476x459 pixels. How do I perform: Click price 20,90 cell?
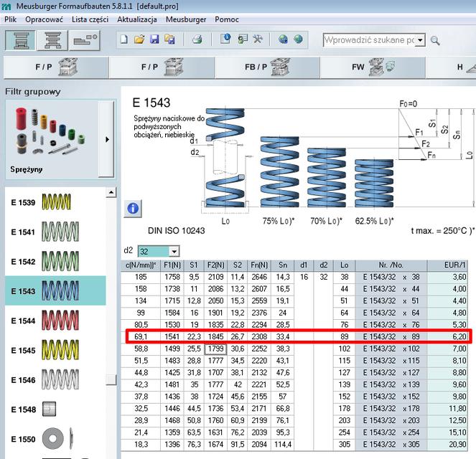point(447,445)
